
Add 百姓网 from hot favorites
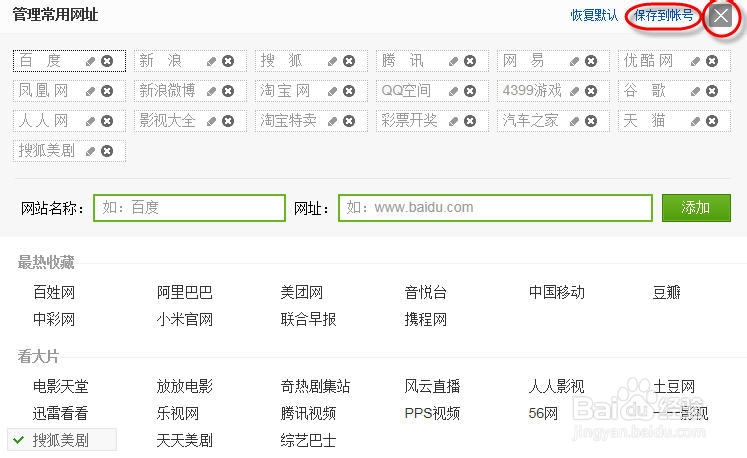[54, 292]
